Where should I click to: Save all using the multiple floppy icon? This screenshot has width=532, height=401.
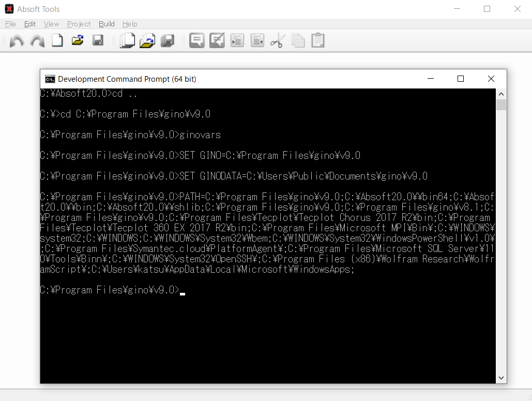coord(168,41)
